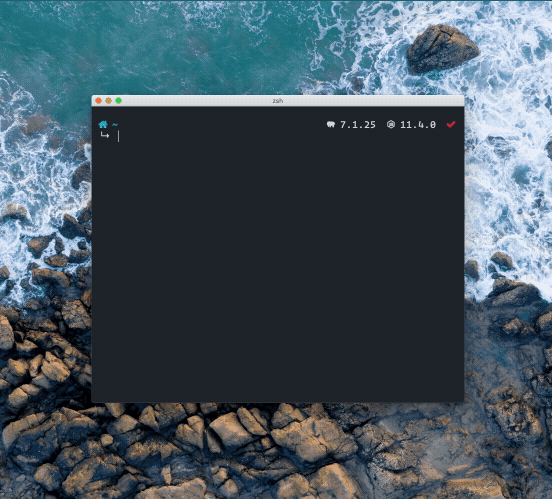Click the Node version 11.4.0 text

click(x=418, y=125)
